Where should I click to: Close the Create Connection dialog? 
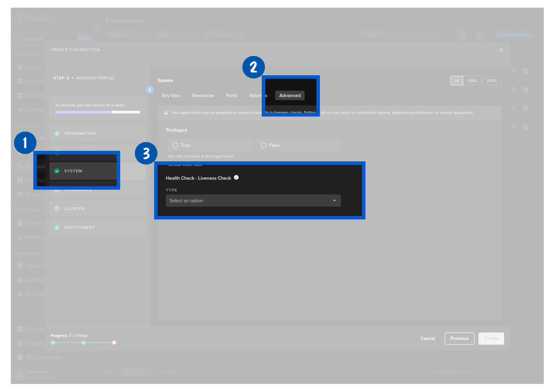click(501, 50)
